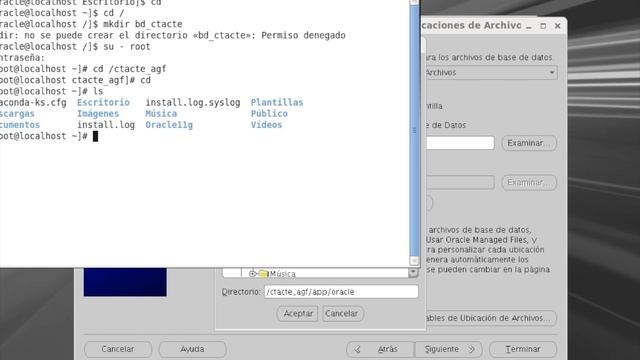Click the enabled Examinar... button
Viewport: 640px width, 360px height.
pyautogui.click(x=529, y=143)
